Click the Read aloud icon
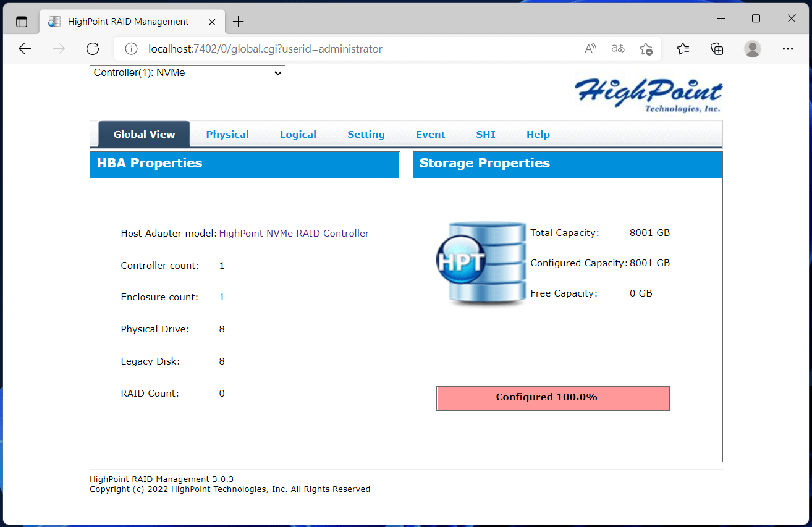Image resolution: width=812 pixels, height=527 pixels. point(590,49)
